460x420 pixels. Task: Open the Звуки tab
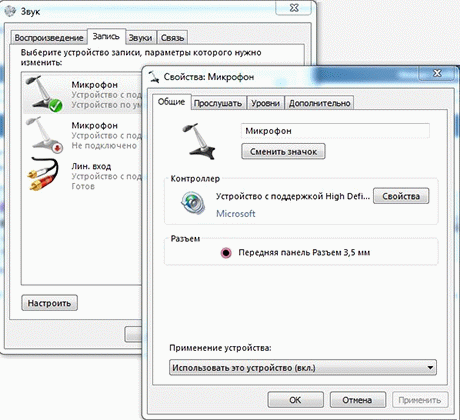pos(140,38)
